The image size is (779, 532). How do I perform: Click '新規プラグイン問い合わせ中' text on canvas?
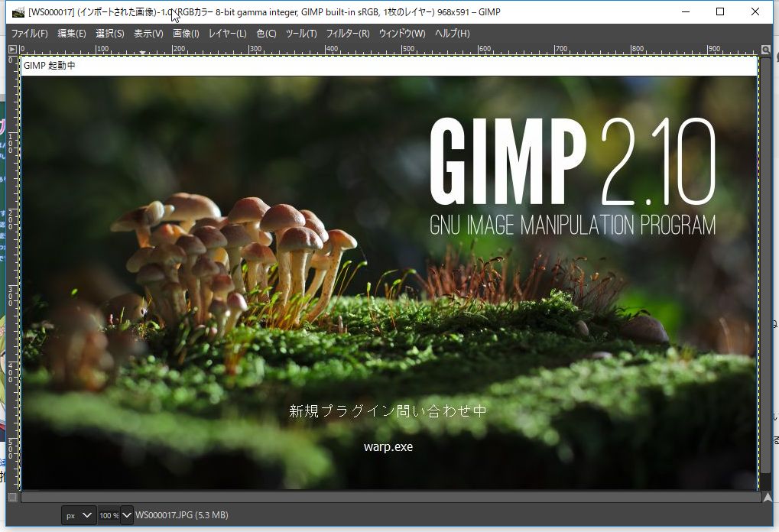pyautogui.click(x=388, y=411)
